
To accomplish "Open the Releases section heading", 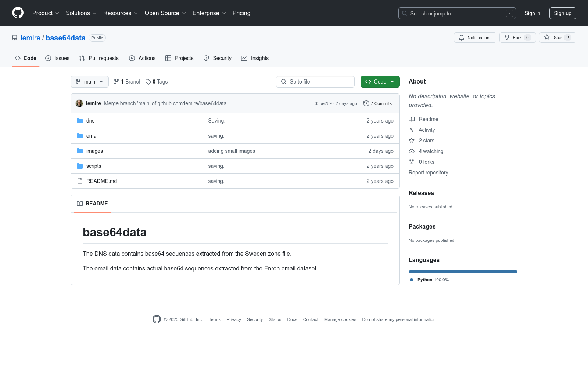I will [x=421, y=193].
